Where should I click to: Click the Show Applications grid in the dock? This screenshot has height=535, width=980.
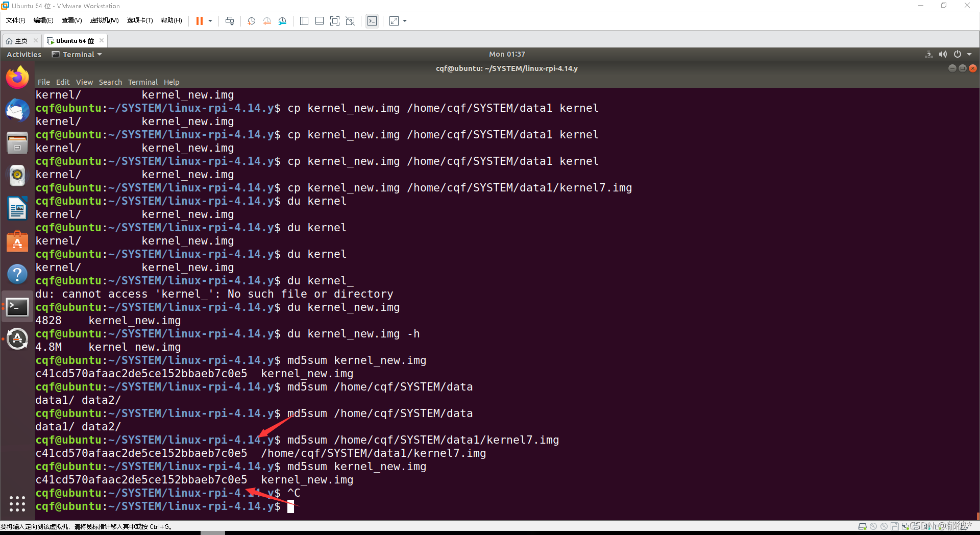(x=17, y=504)
